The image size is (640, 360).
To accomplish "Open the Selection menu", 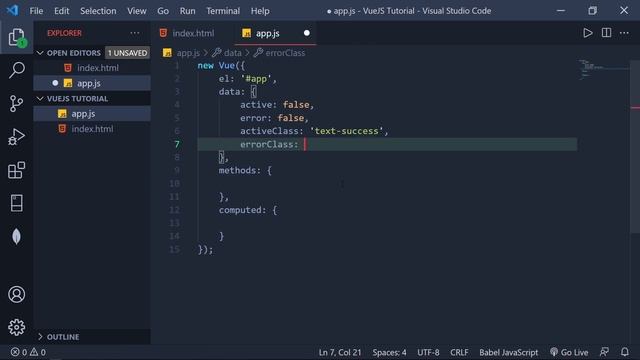I will click(98, 11).
